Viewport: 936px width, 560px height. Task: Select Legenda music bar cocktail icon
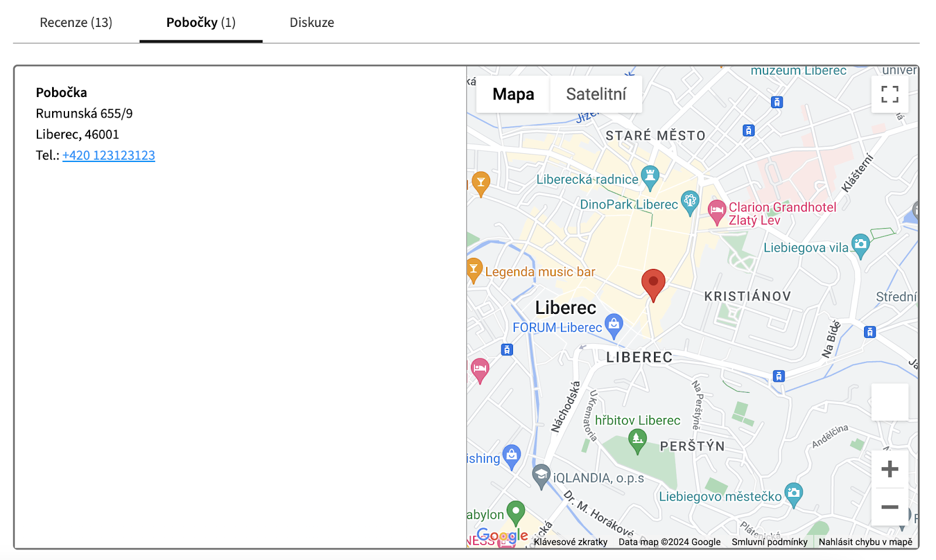[474, 271]
